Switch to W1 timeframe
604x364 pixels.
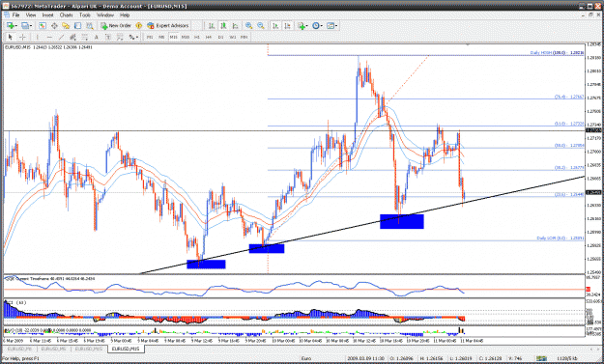pos(233,37)
